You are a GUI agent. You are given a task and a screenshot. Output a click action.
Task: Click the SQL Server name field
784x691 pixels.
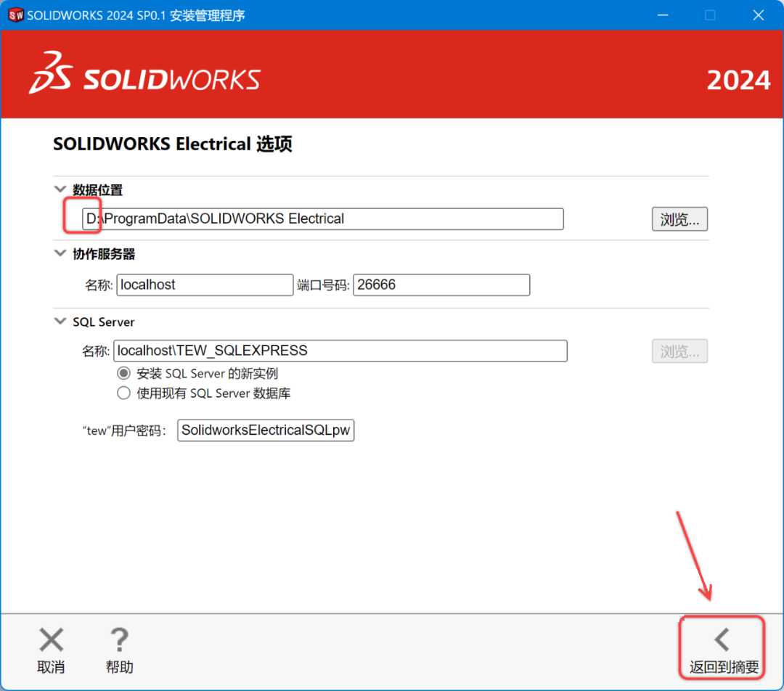tap(340, 351)
